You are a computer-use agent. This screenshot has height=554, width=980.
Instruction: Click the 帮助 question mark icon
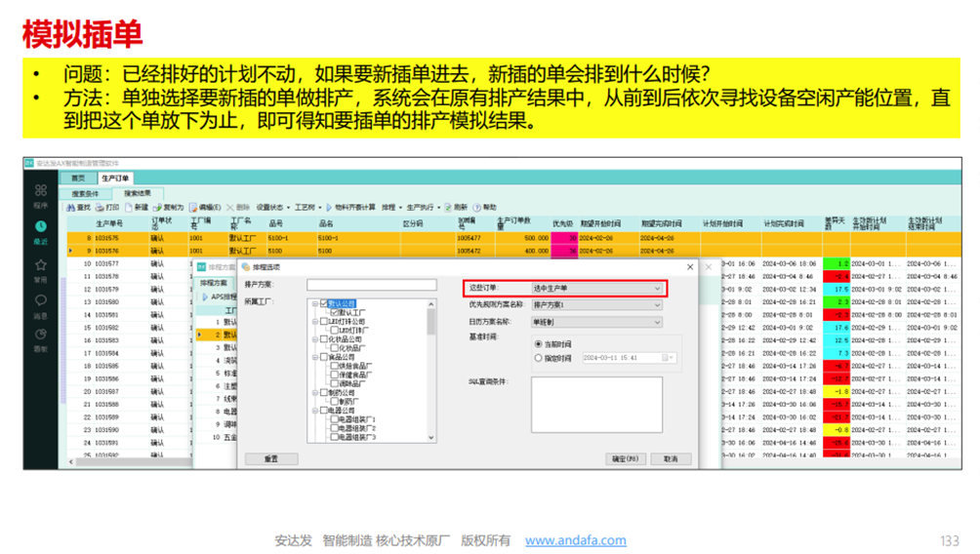click(x=477, y=208)
